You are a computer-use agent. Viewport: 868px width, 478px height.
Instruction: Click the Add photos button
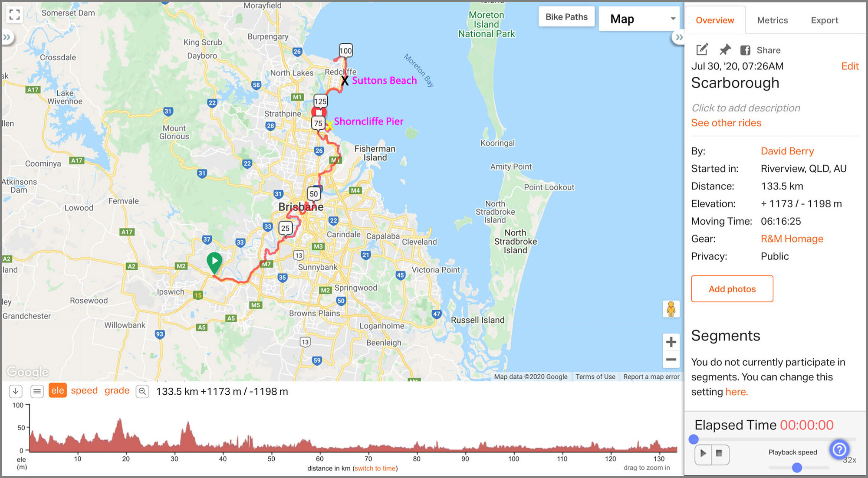(732, 289)
